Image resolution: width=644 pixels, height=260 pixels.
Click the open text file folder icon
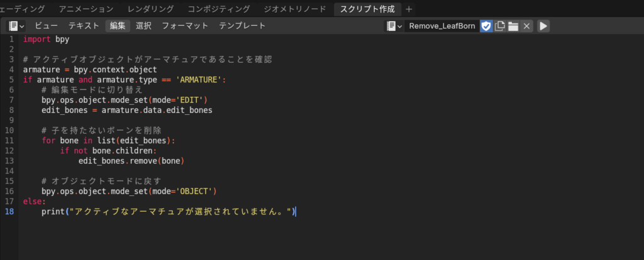(x=513, y=26)
